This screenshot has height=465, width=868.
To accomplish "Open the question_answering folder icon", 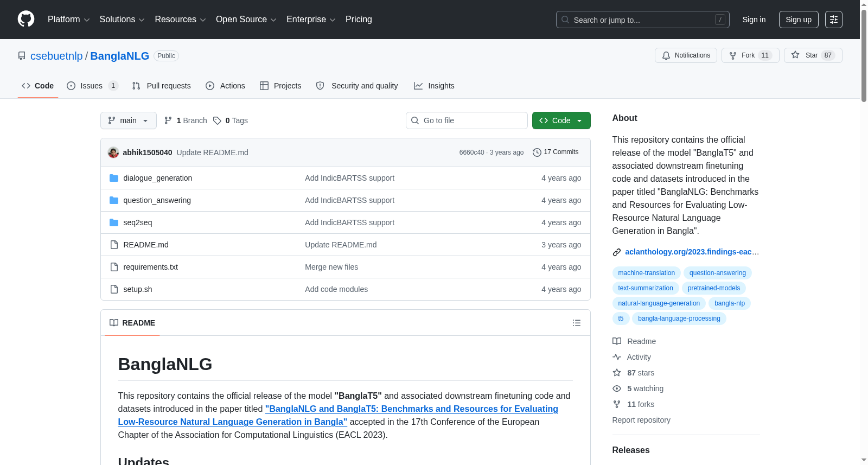I will point(114,200).
